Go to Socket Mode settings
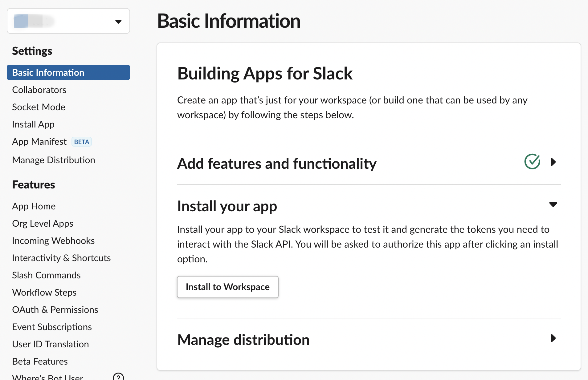This screenshot has height=380, width=588. click(x=39, y=107)
